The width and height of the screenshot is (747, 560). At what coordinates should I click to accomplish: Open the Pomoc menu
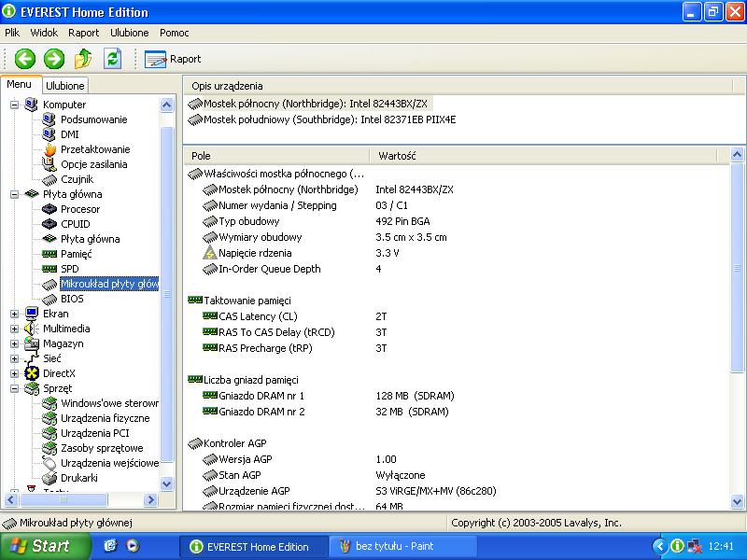[174, 33]
